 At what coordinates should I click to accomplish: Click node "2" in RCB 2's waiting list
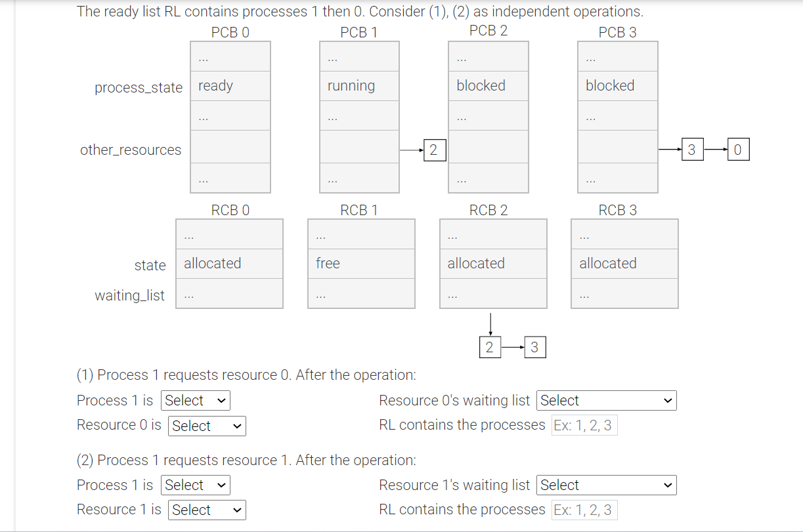[x=490, y=346]
